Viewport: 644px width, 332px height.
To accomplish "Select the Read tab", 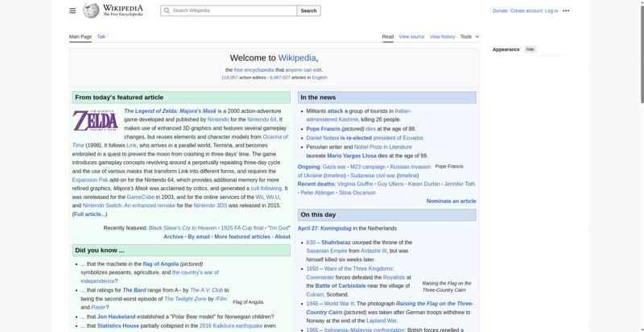I will click(388, 36).
